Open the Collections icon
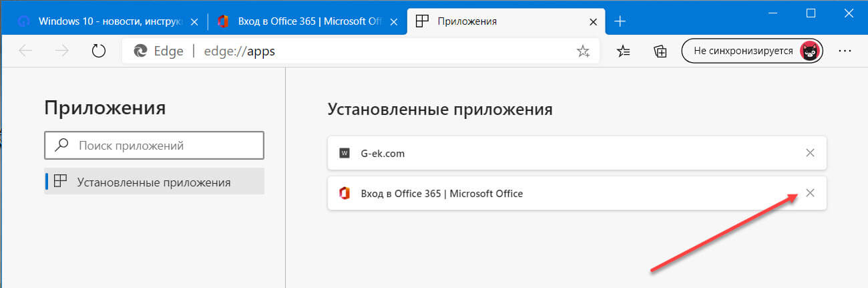868x288 pixels. [x=660, y=51]
